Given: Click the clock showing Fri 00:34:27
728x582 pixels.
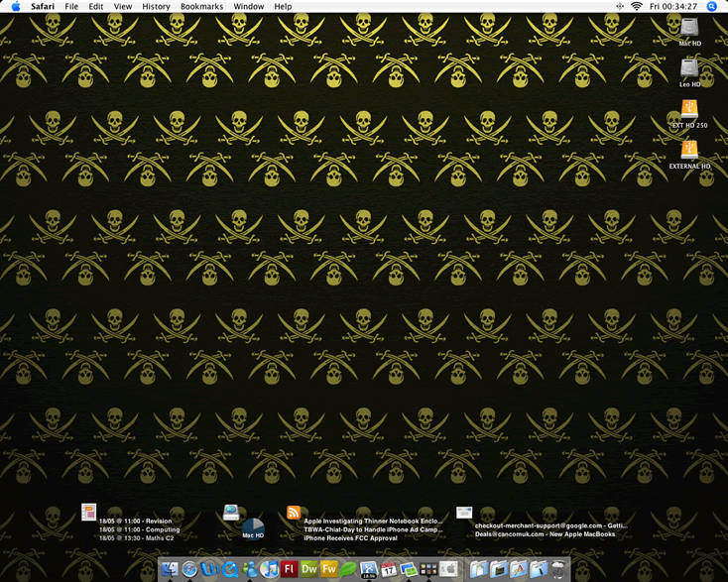Looking at the screenshot, I should point(673,7).
